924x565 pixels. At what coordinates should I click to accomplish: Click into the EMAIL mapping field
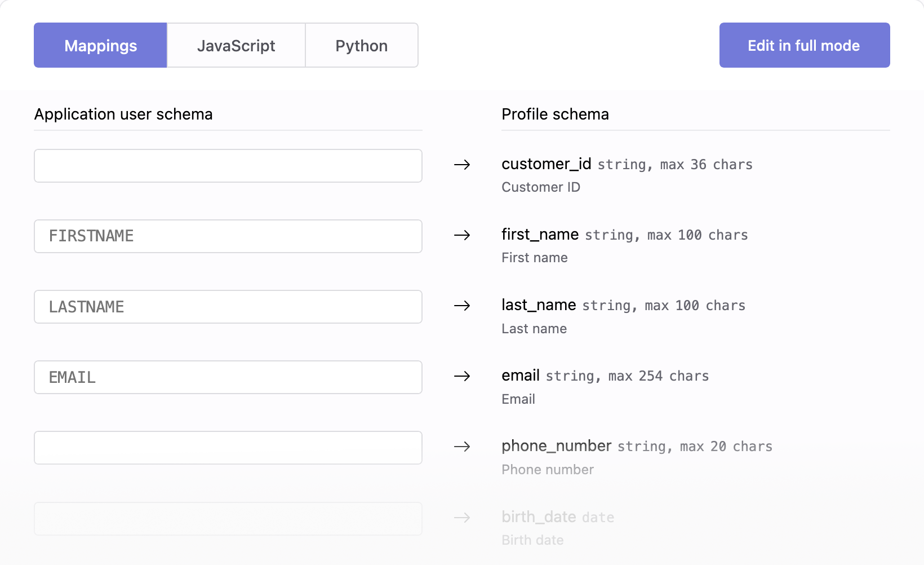point(228,377)
